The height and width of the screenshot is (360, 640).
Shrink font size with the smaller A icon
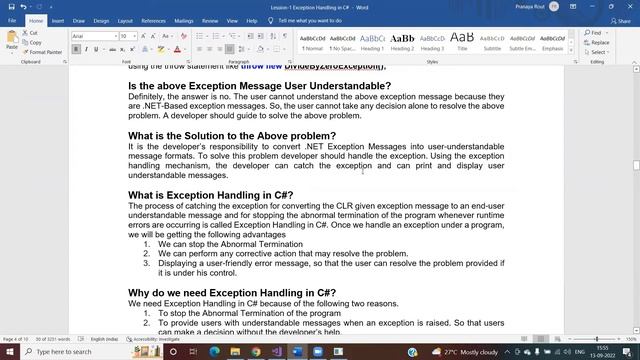153,36
